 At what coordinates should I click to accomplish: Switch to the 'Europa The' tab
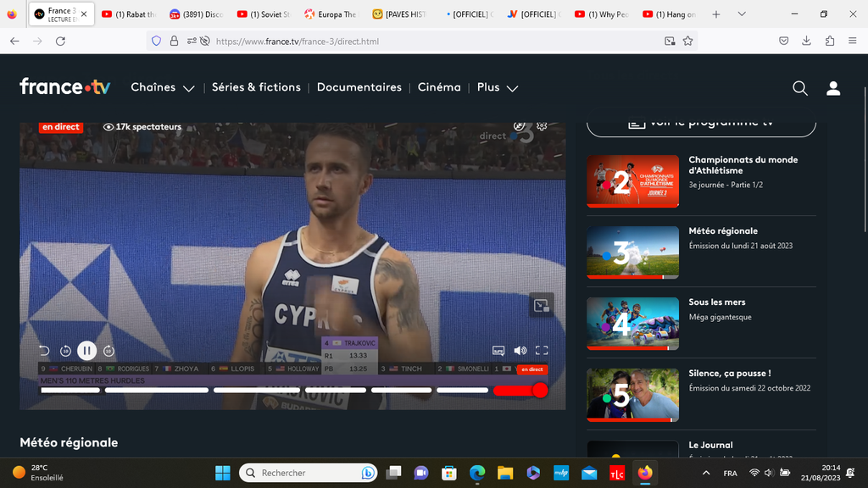[x=331, y=14]
